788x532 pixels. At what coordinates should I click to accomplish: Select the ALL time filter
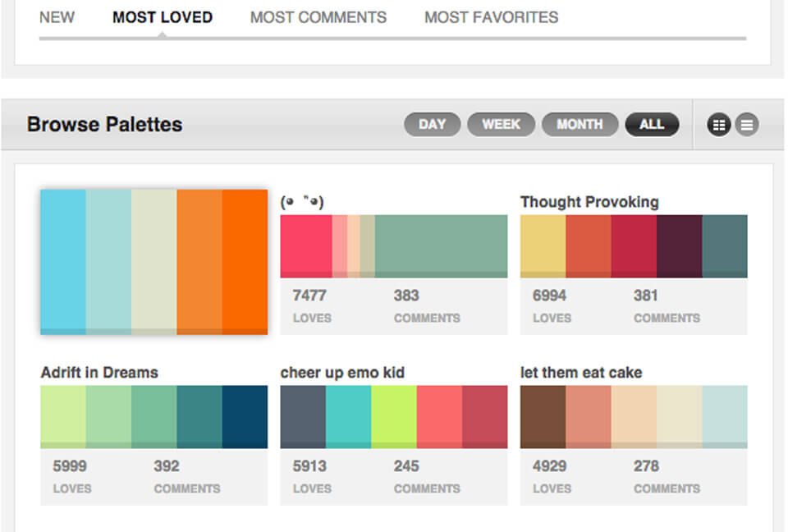(651, 125)
